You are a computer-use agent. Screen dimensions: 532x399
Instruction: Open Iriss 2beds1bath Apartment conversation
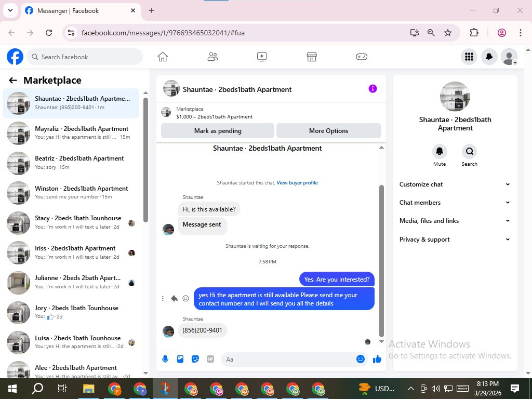coord(71,252)
